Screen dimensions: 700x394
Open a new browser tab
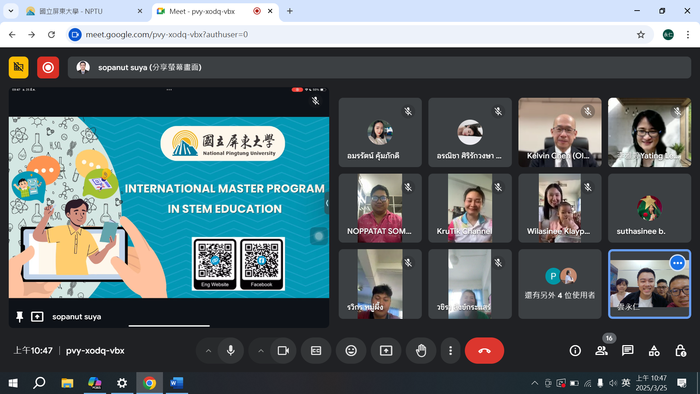[290, 11]
